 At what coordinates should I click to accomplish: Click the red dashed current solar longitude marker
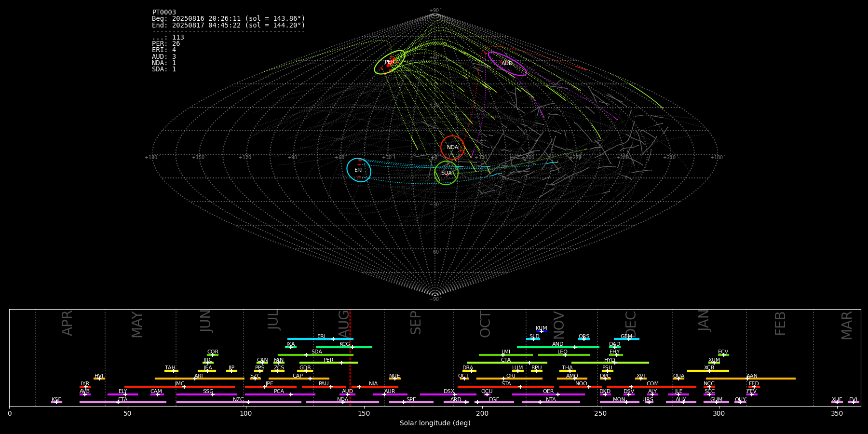click(x=350, y=357)
